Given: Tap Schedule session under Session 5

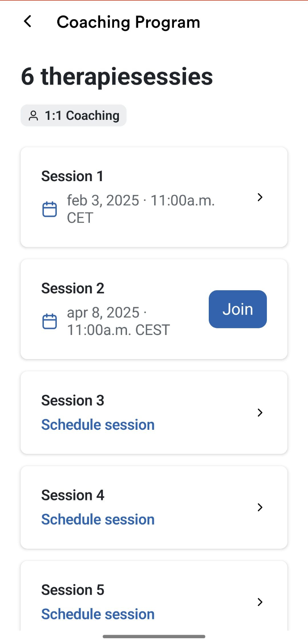Looking at the screenshot, I should click(98, 614).
